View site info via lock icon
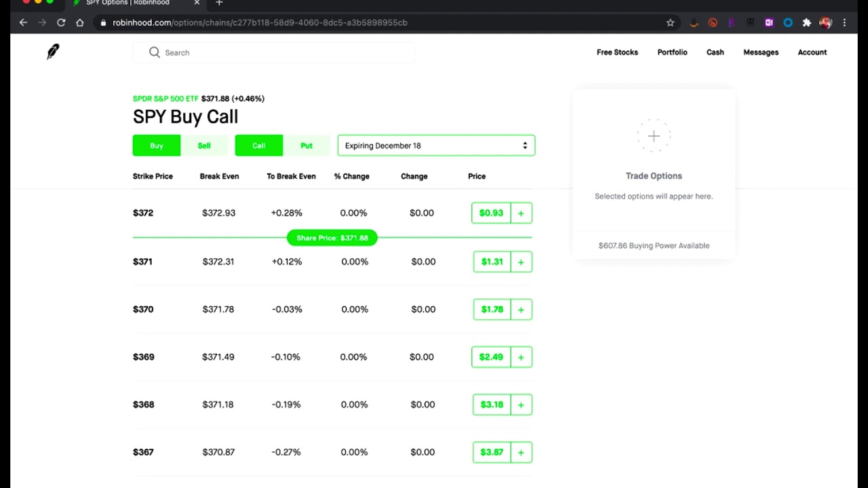This screenshot has height=488, width=868. pyautogui.click(x=103, y=22)
